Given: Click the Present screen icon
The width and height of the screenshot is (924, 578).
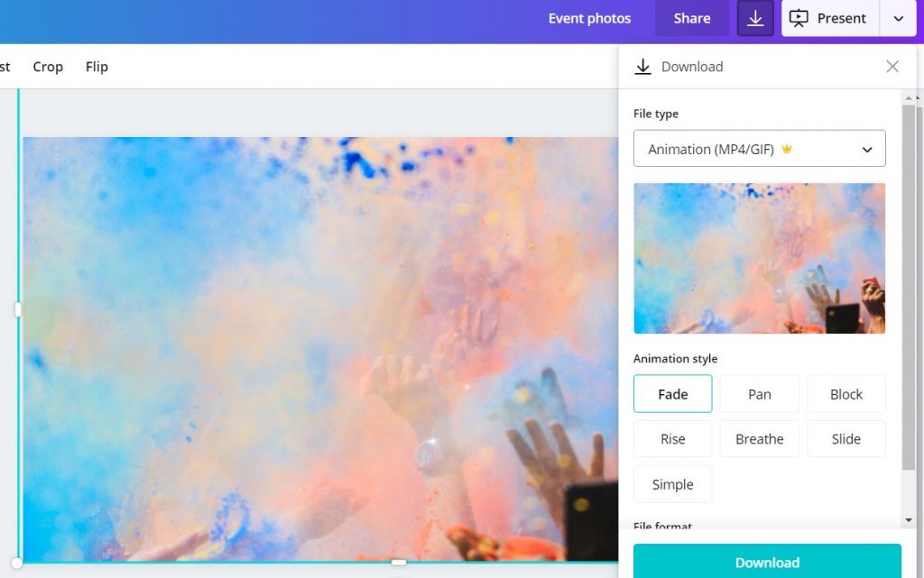Looking at the screenshot, I should (x=799, y=18).
